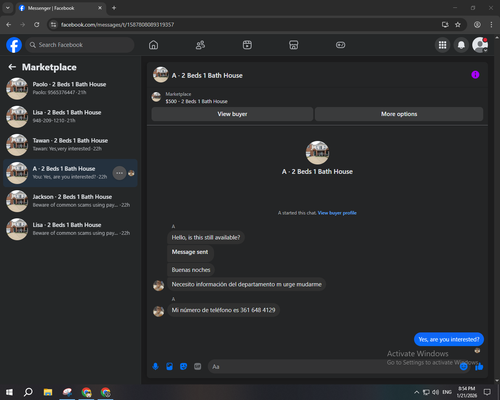
Task: Open the Windows notification center
Action: coord(487,392)
